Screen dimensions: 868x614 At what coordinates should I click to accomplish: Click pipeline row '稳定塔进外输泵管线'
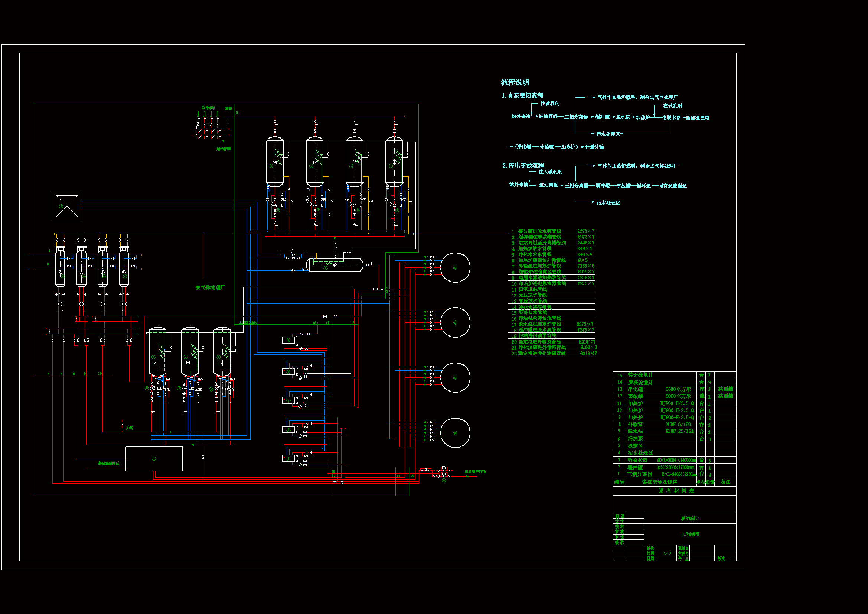(x=552, y=342)
